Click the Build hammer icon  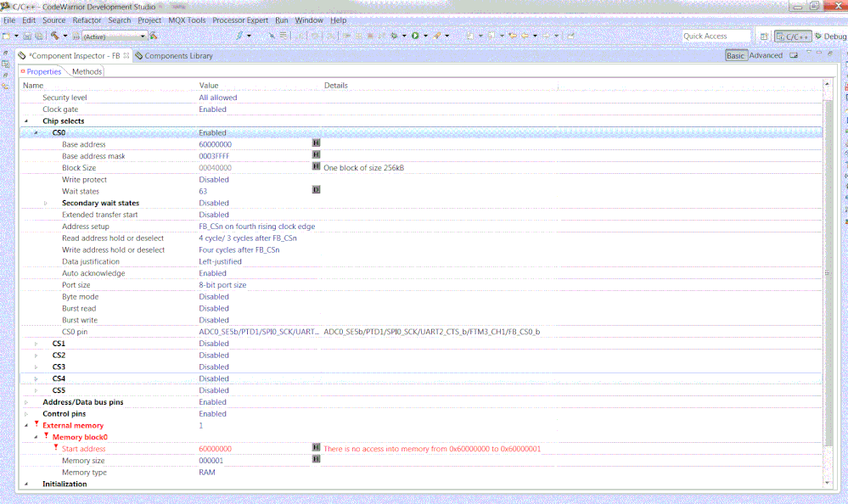click(55, 36)
